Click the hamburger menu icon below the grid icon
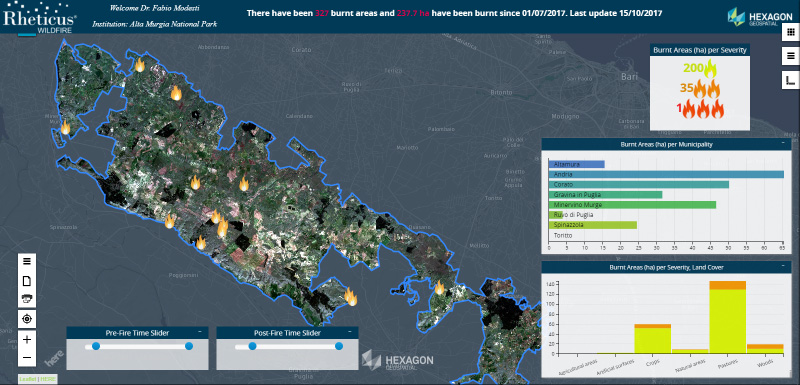Viewport: 800px width, 385px height. pyautogui.click(x=789, y=56)
